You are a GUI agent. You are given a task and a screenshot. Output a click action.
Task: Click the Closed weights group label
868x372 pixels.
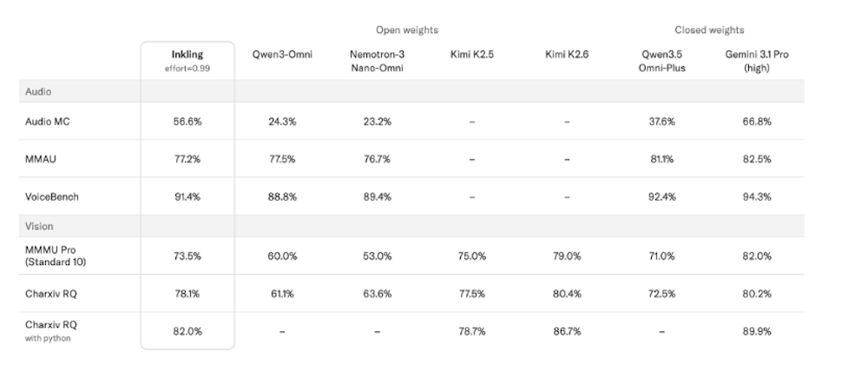(x=709, y=30)
